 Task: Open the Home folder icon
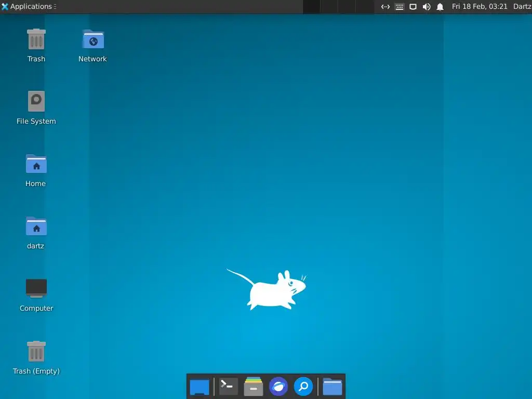[x=36, y=164]
